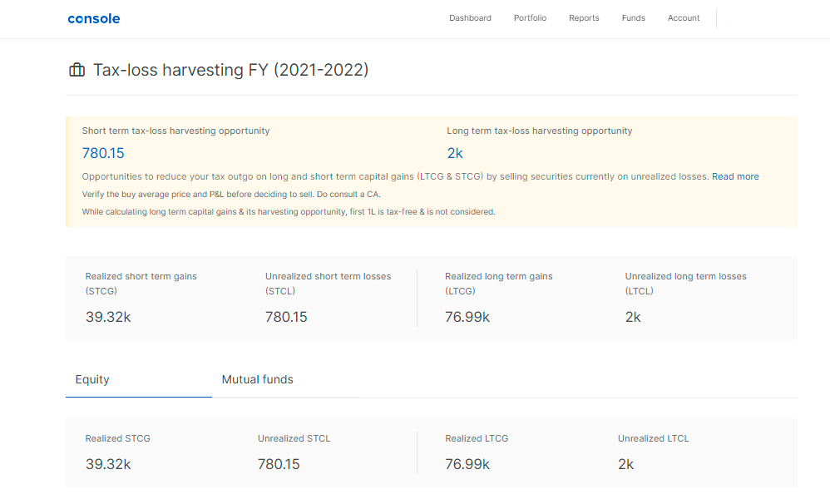The image size is (830, 504).
Task: Select the Unrealized short term losses 780.15 figure
Action: coord(286,317)
